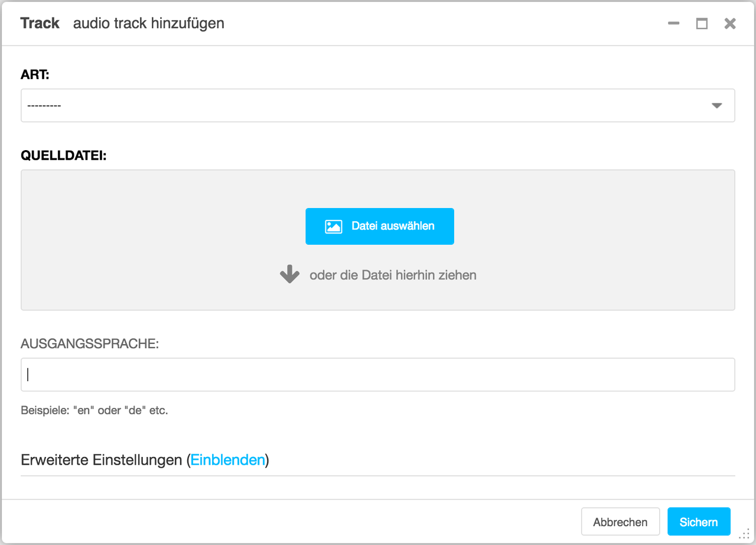Click the ART dropdown arrow indicator
Viewport: 756px width, 545px height.
tap(717, 106)
